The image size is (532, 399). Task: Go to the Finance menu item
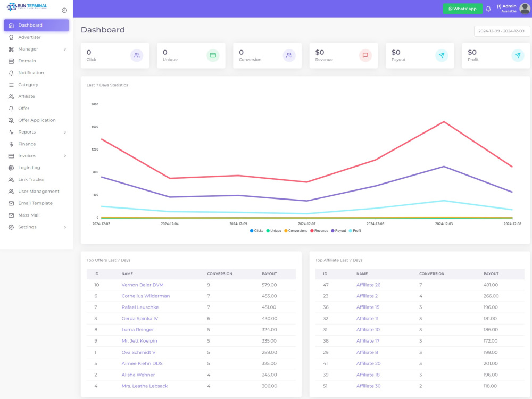[36, 144]
